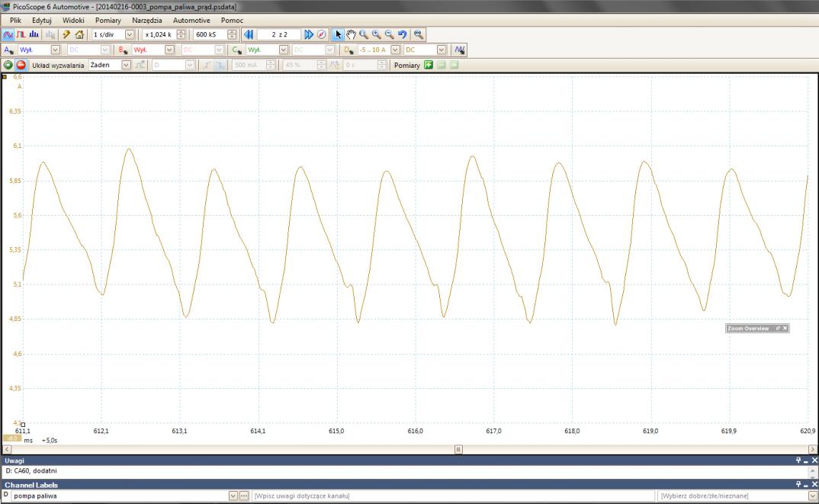Open the Narzędzia menu
This screenshot has width=819, height=504.
[147, 20]
